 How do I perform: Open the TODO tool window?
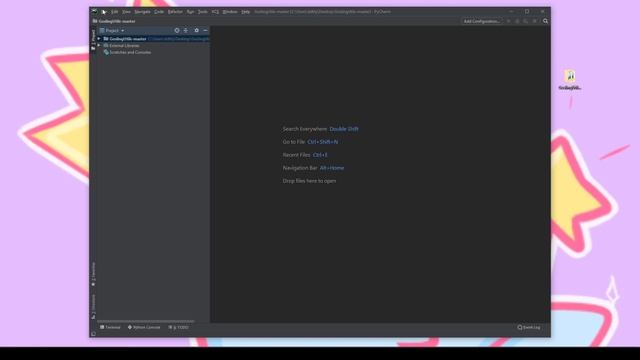[x=179, y=327]
